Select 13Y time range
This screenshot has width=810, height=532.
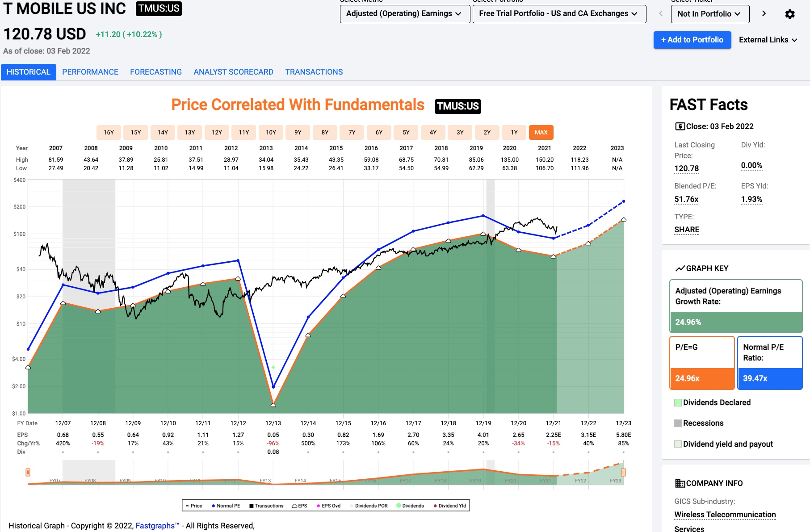pos(190,132)
